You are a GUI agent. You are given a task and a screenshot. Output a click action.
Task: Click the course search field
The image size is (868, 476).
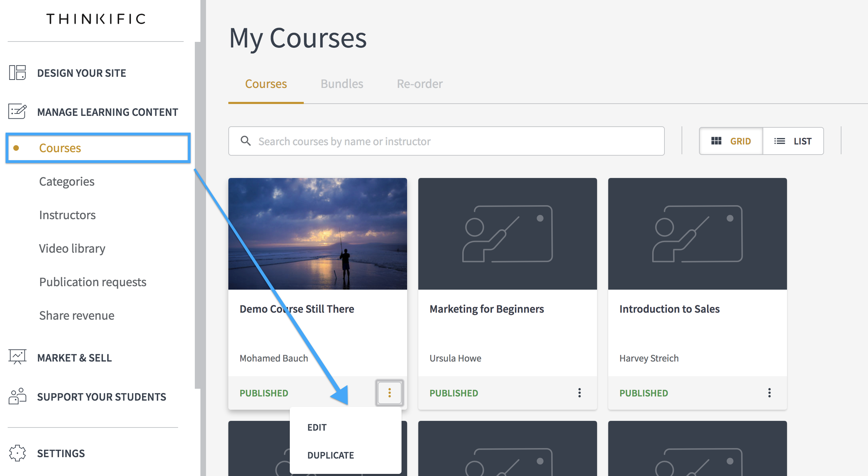(x=446, y=141)
